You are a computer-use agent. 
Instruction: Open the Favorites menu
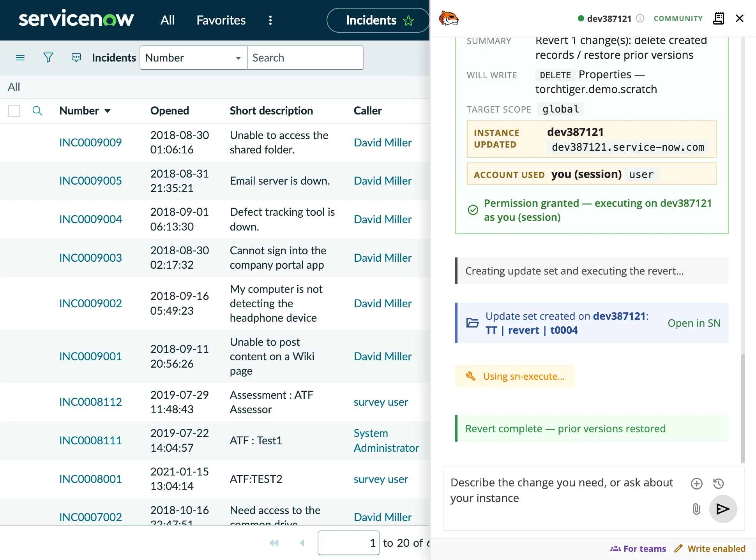(x=221, y=20)
